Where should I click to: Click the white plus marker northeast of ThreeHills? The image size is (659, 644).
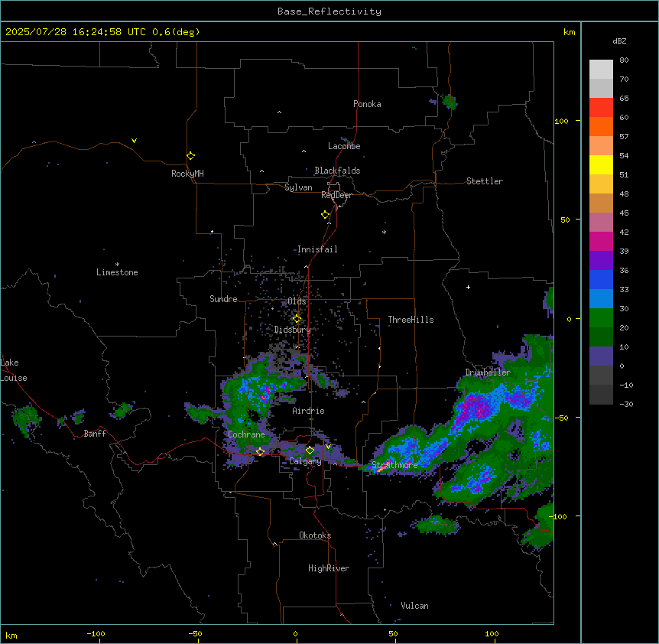468,287
